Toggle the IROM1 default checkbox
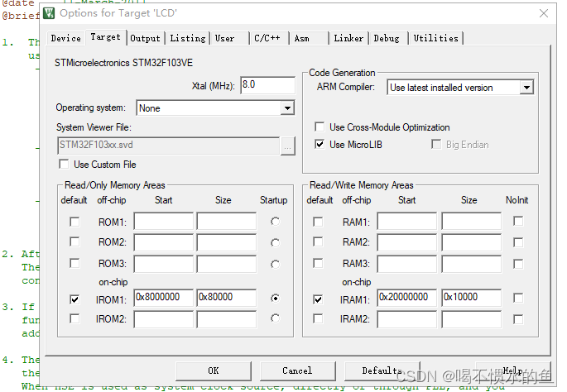Image resolution: width=567 pixels, height=392 pixels. [74, 299]
